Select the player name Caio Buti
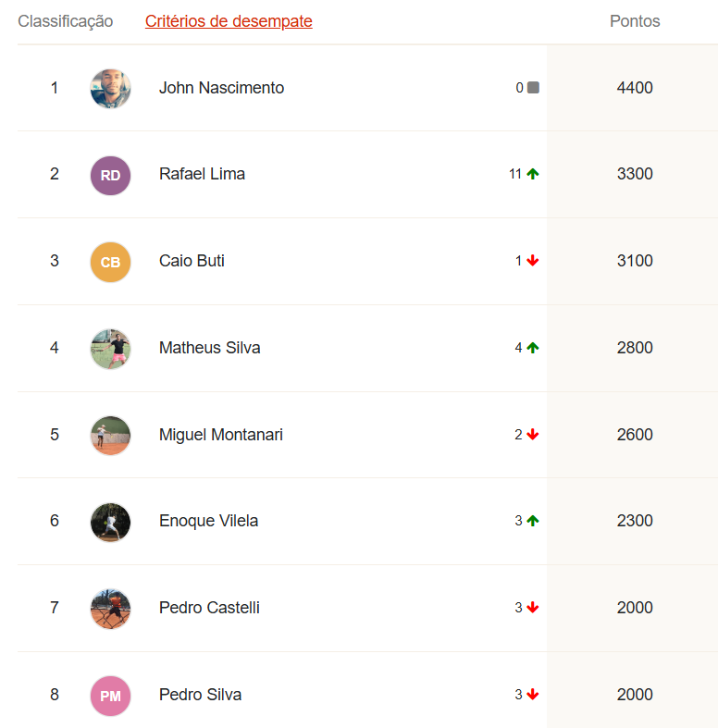Screen dimensions: 718x728 [x=192, y=261]
